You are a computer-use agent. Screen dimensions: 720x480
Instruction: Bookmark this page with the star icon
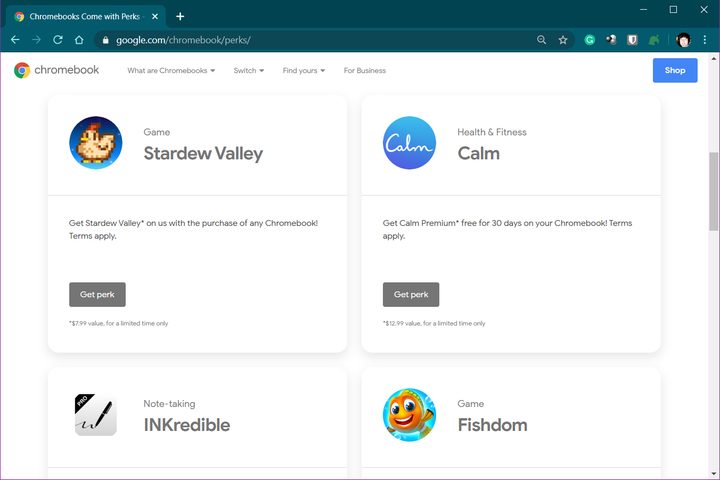click(x=563, y=40)
